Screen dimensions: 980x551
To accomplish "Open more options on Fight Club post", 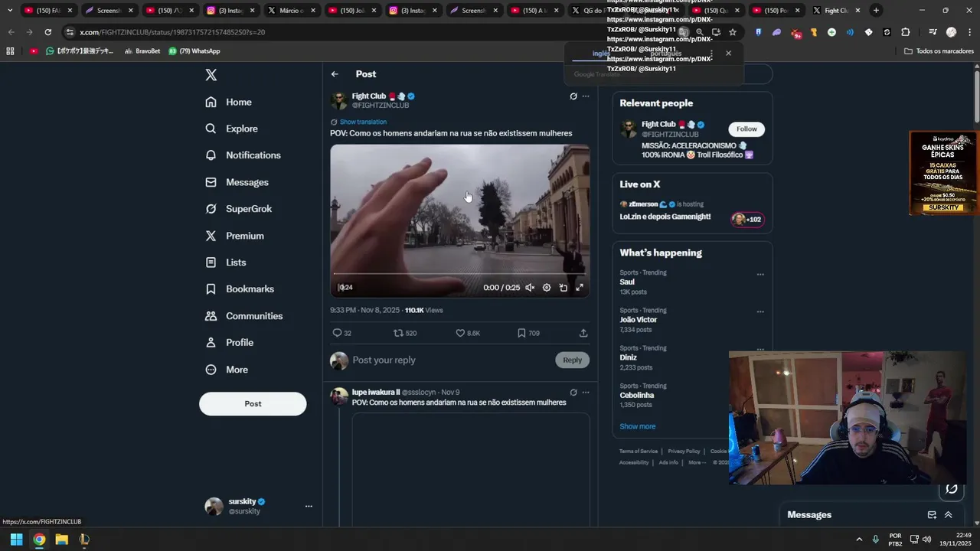I will 586,96.
